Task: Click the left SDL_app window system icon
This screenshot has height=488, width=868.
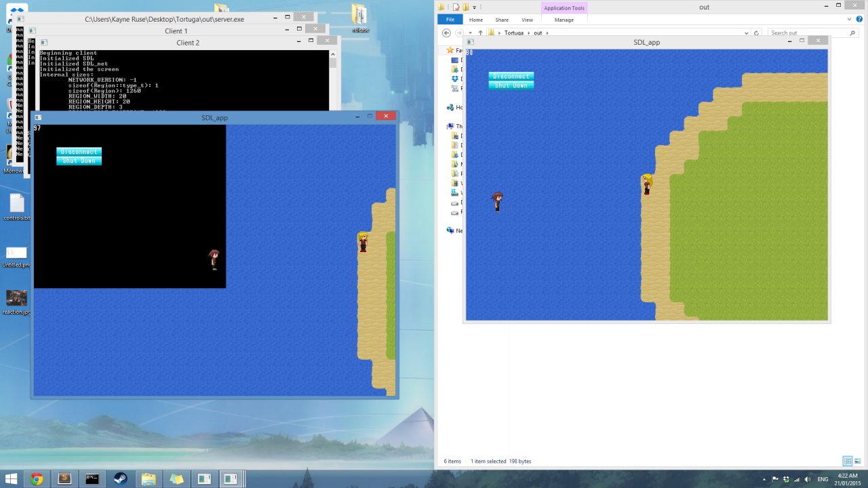Action: (x=38, y=117)
